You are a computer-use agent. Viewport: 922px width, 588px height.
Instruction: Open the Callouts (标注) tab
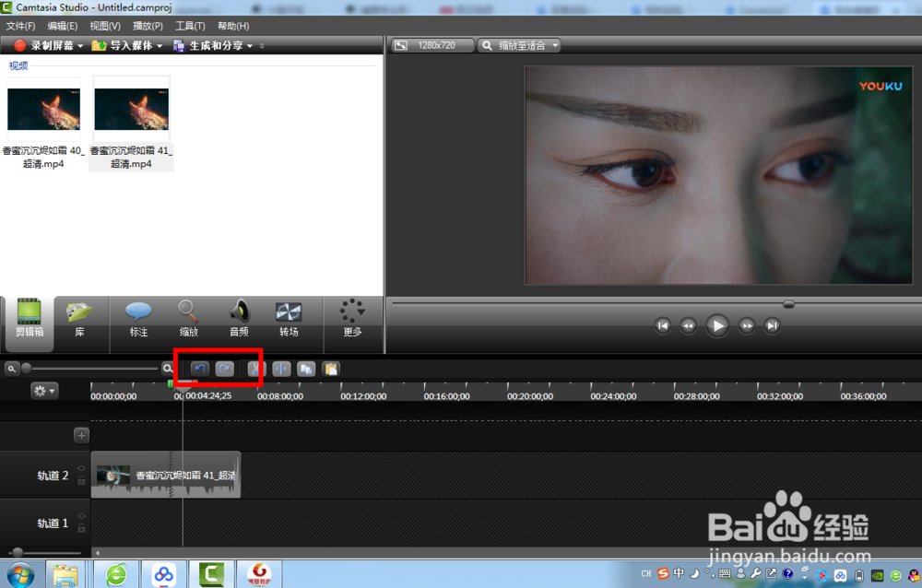139,318
